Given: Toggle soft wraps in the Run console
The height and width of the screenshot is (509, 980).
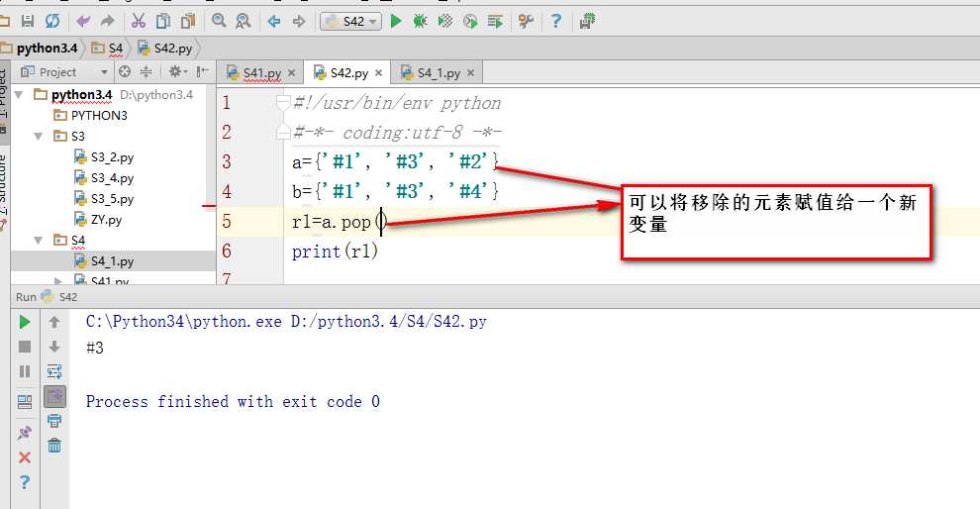Looking at the screenshot, I should 54,371.
